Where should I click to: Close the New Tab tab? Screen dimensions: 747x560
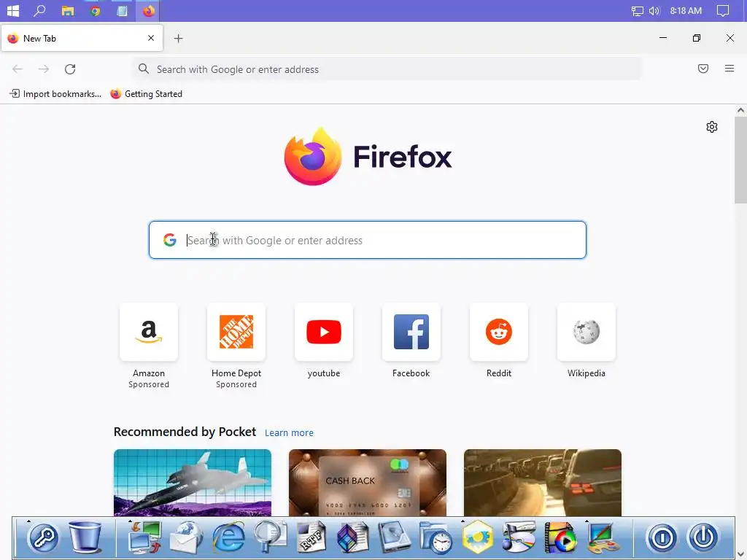click(x=151, y=38)
